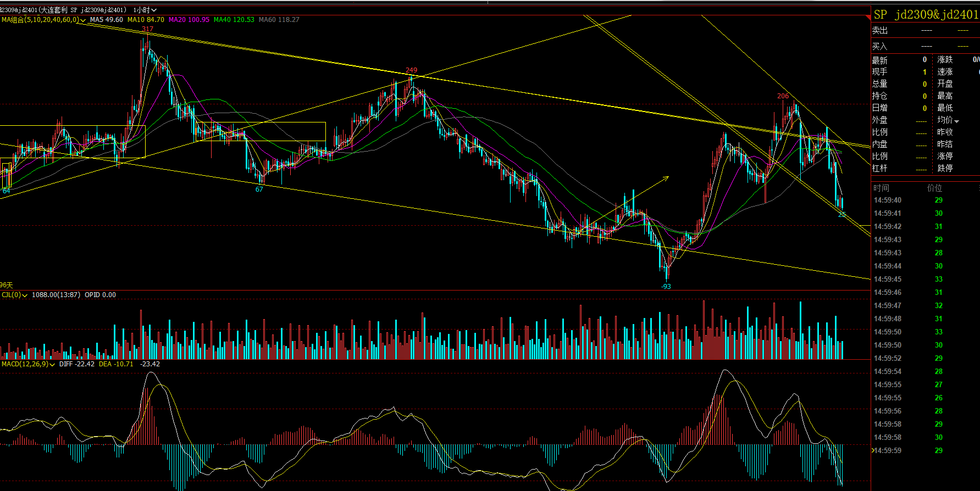Click the 249 peak price label

(x=411, y=70)
